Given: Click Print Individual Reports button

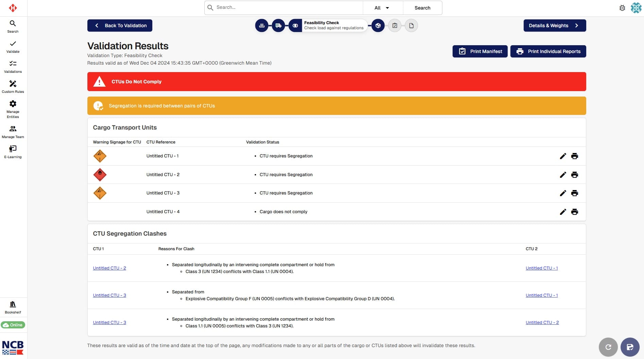Looking at the screenshot, I should click(548, 51).
